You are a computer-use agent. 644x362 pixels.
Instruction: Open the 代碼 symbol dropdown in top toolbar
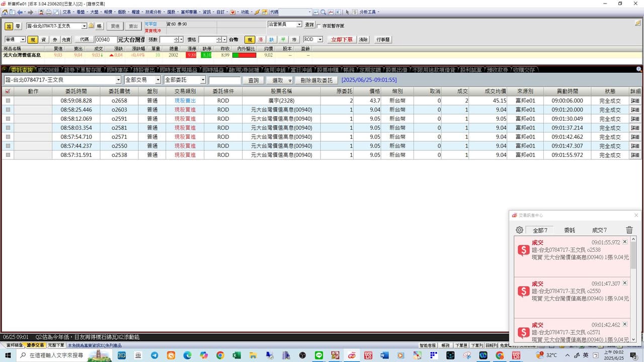tap(308, 12)
